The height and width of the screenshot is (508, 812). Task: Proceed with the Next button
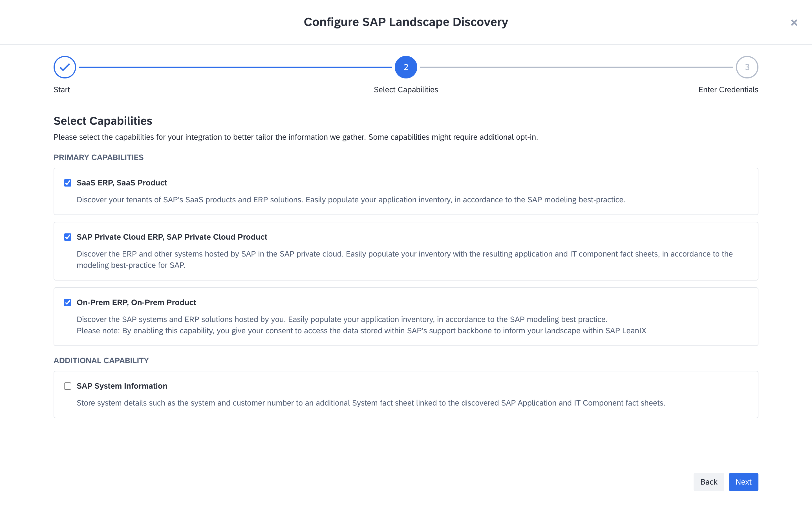pos(743,482)
